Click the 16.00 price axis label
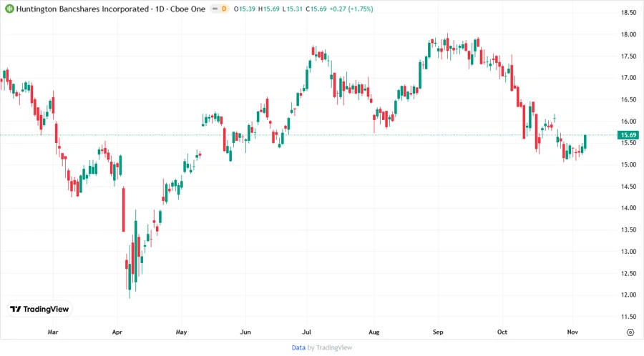Viewport: 644px width, 356px height. point(628,122)
